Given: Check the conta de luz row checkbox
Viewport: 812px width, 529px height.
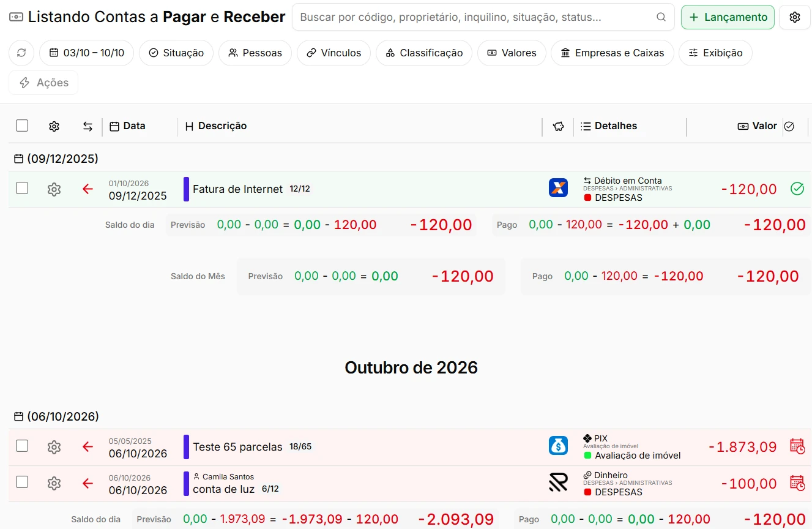Looking at the screenshot, I should (22, 482).
